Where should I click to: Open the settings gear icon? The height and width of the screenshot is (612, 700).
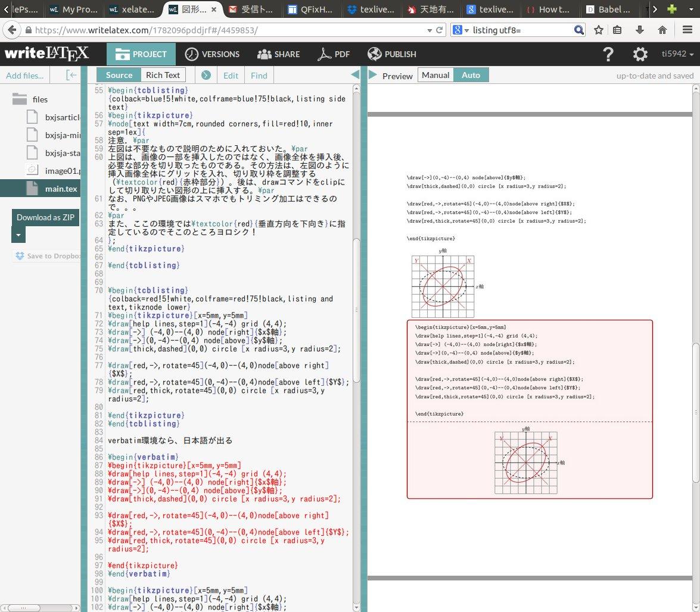(640, 54)
